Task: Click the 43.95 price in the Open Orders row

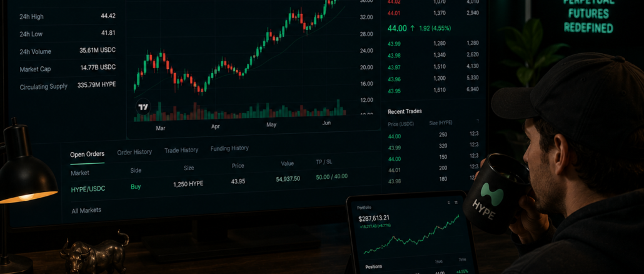Action: (238, 181)
